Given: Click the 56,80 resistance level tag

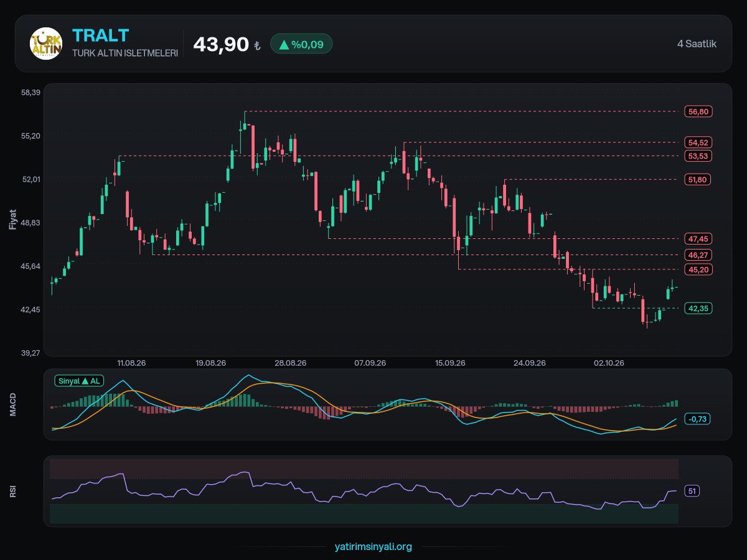Looking at the screenshot, I should 698,111.
